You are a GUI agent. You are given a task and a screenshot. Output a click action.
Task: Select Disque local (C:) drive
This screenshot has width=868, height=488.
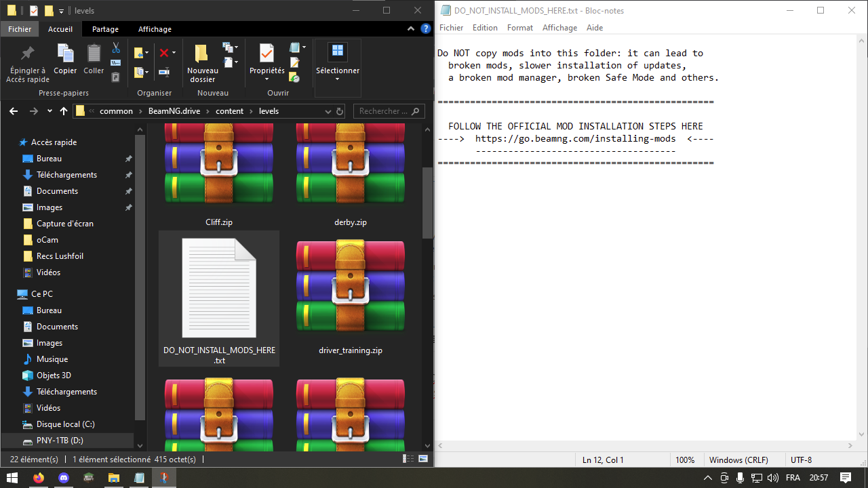click(65, 424)
